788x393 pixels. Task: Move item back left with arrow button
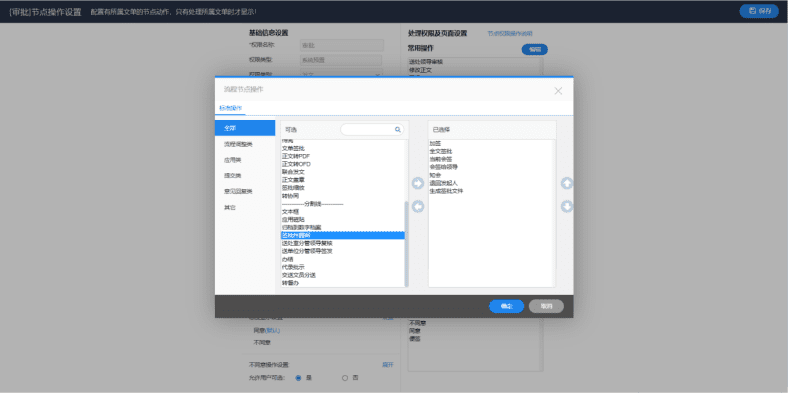tap(418, 207)
